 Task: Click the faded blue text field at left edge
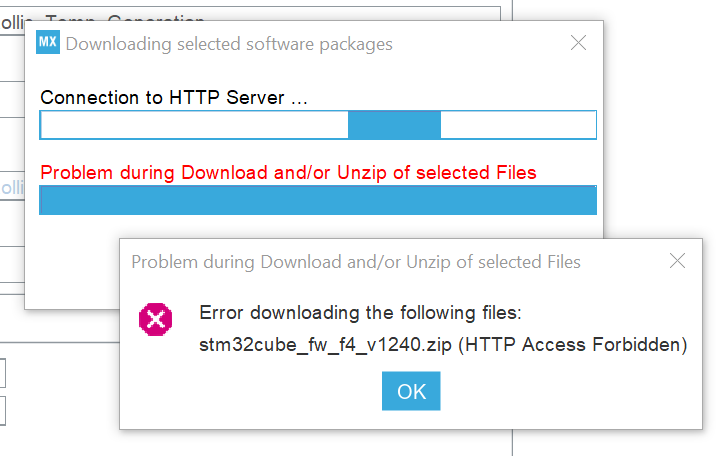tap(12, 187)
